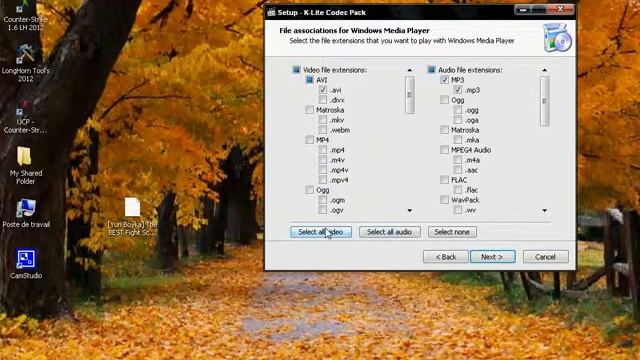The height and width of the screenshot is (360, 640).
Task: Check the .mp4v extension
Action: pos(323,170)
